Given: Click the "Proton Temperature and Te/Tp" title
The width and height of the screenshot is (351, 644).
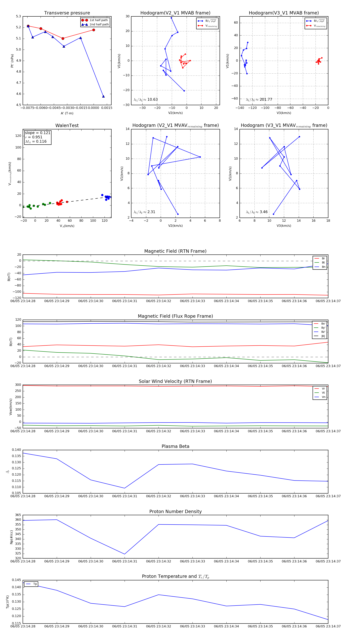Looking at the screenshot, I should (175, 576).
